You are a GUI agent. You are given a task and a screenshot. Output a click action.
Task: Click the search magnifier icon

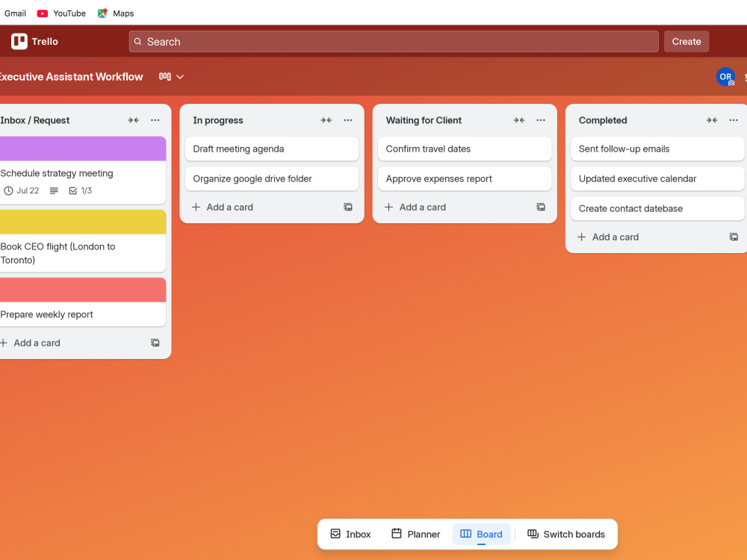[x=137, y=41]
